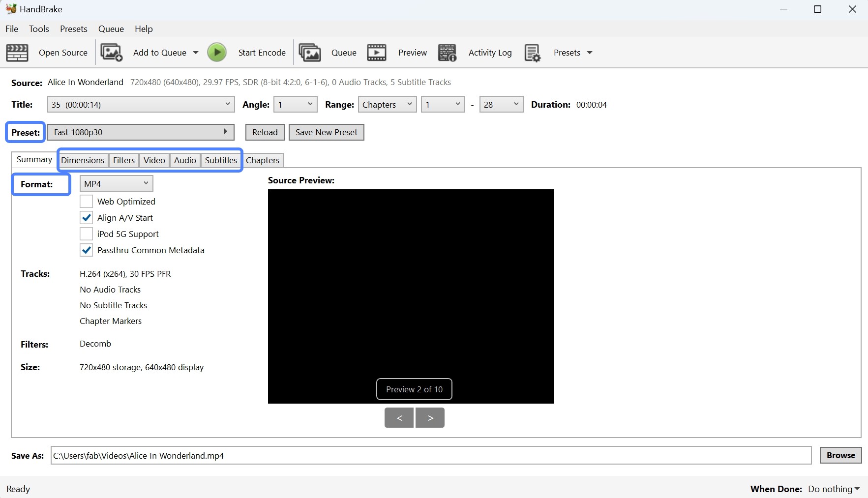This screenshot has height=498, width=868.
Task: Click the Preview film icon
Action: point(376,52)
